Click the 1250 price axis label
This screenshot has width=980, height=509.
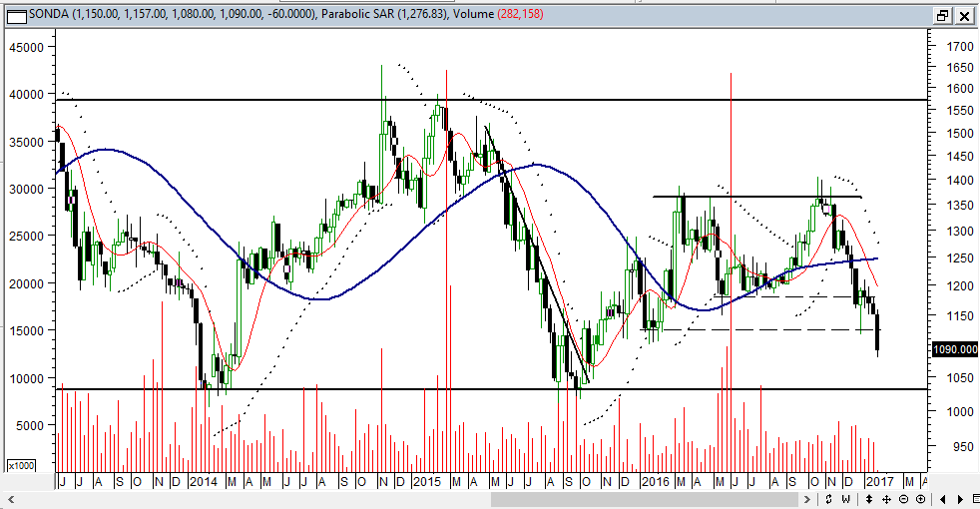[960, 258]
